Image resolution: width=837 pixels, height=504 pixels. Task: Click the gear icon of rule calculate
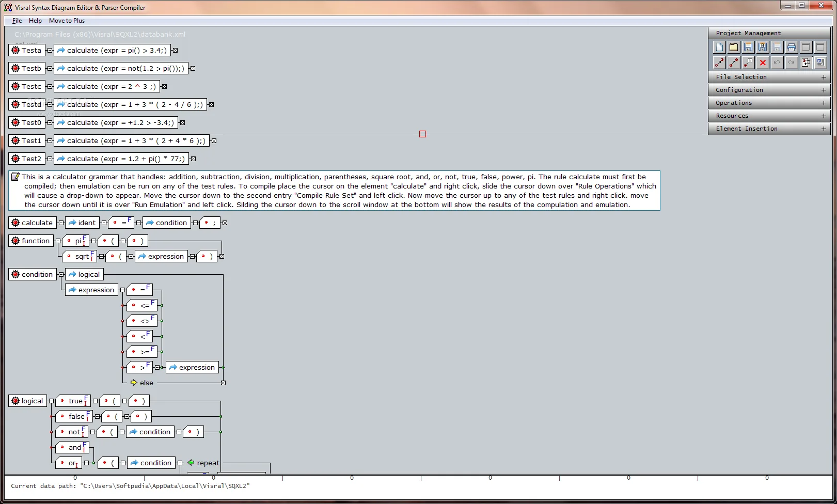point(15,223)
